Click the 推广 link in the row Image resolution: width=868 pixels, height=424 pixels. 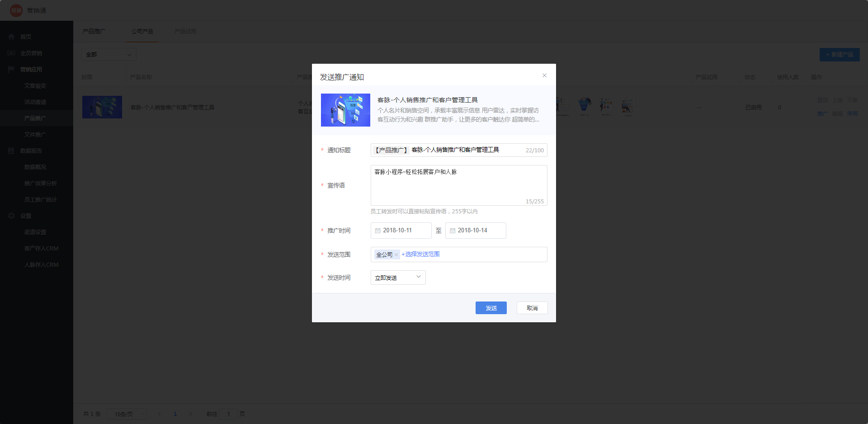click(x=823, y=113)
